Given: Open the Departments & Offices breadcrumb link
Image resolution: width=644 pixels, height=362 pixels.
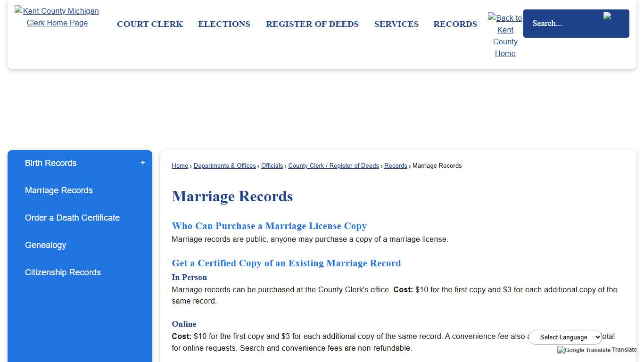Looking at the screenshot, I should (x=224, y=165).
